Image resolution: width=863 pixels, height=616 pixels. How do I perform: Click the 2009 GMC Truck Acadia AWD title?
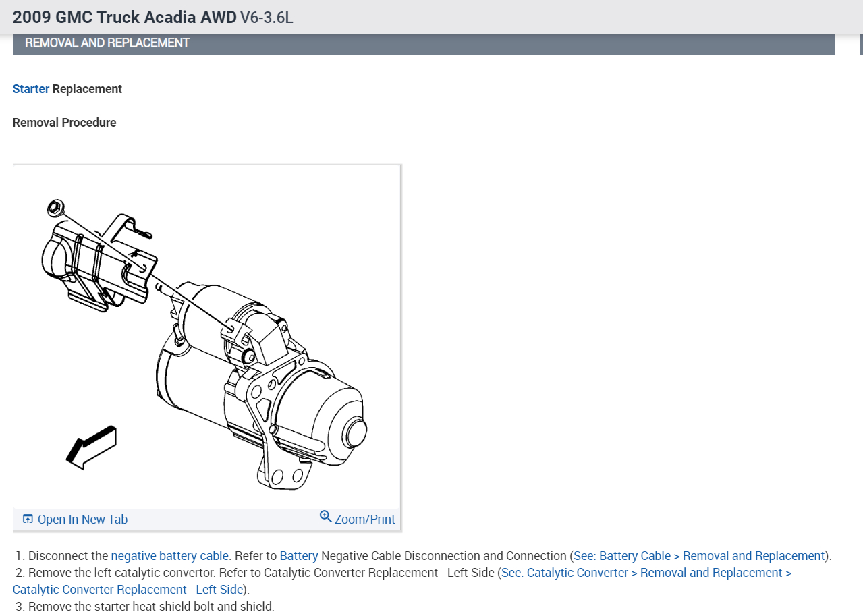tap(125, 17)
